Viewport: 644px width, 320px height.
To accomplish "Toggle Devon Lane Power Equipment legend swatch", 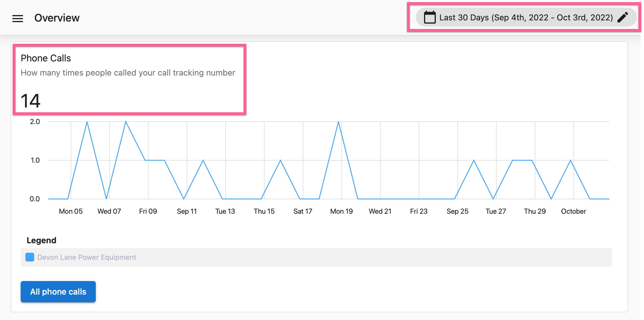I will [x=30, y=257].
